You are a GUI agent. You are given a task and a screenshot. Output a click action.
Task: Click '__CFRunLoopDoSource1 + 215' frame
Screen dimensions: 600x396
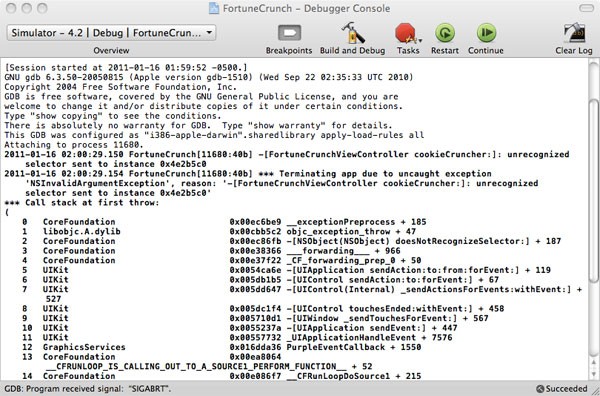(354, 376)
